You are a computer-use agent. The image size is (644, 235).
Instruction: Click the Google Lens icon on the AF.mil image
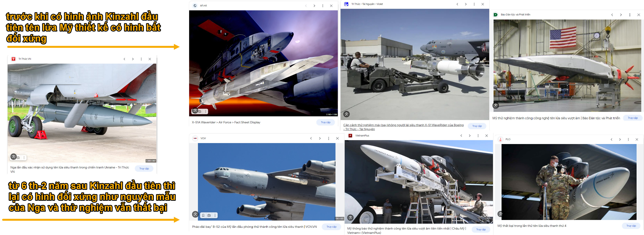[195, 111]
